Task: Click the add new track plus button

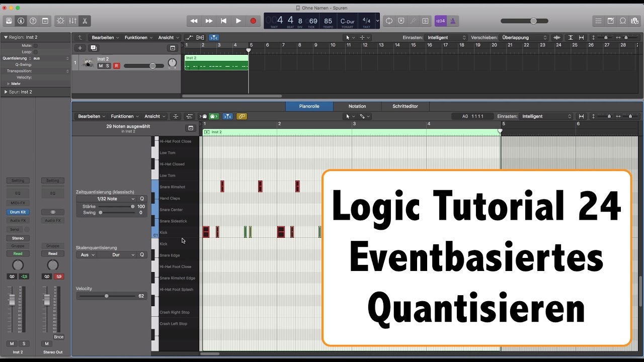Action: [80, 48]
